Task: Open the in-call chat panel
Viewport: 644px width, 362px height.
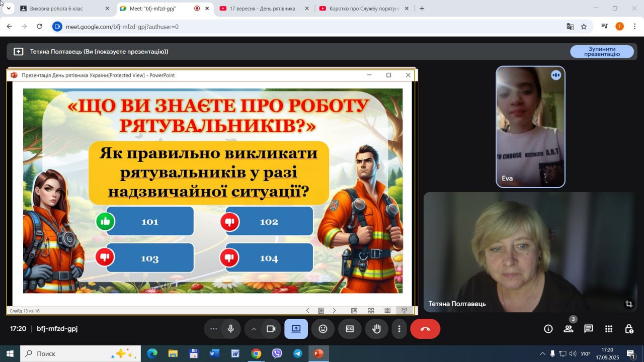Action: click(588, 329)
